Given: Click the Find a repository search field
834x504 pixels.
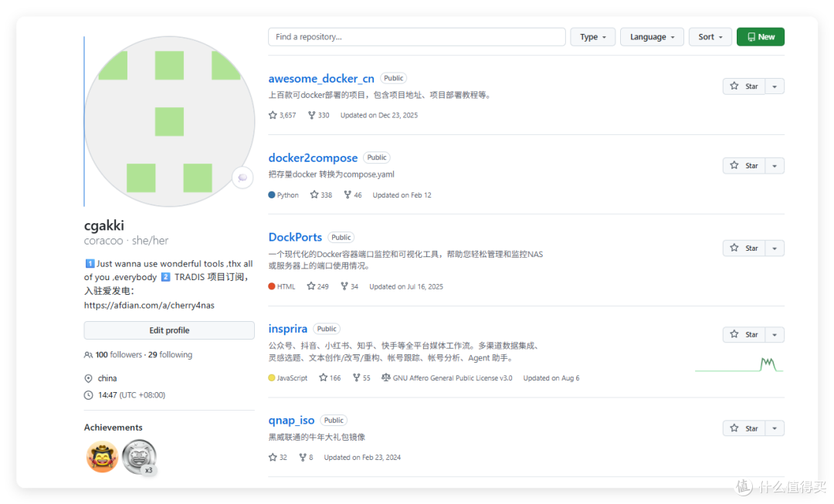Looking at the screenshot, I should point(416,37).
